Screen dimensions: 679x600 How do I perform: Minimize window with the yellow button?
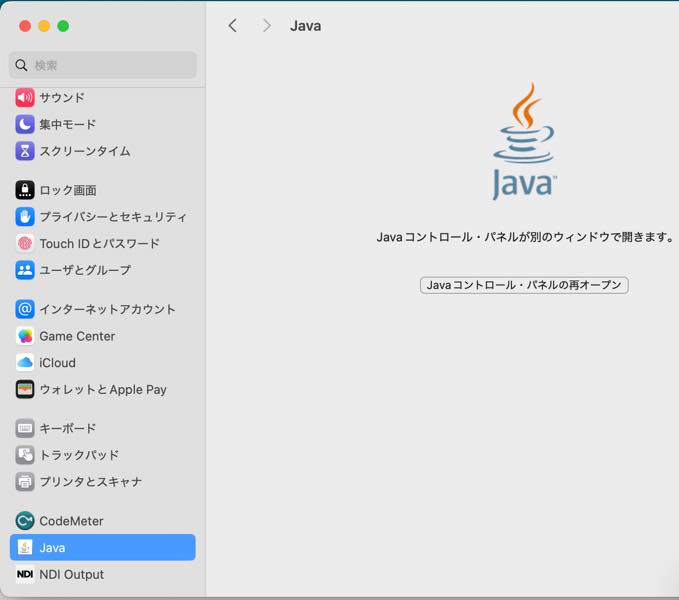pyautogui.click(x=44, y=26)
